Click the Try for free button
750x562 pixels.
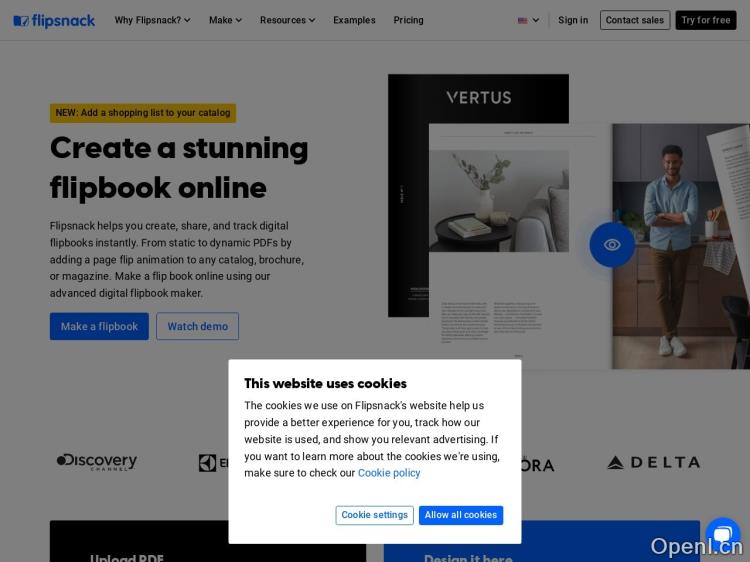tap(706, 20)
